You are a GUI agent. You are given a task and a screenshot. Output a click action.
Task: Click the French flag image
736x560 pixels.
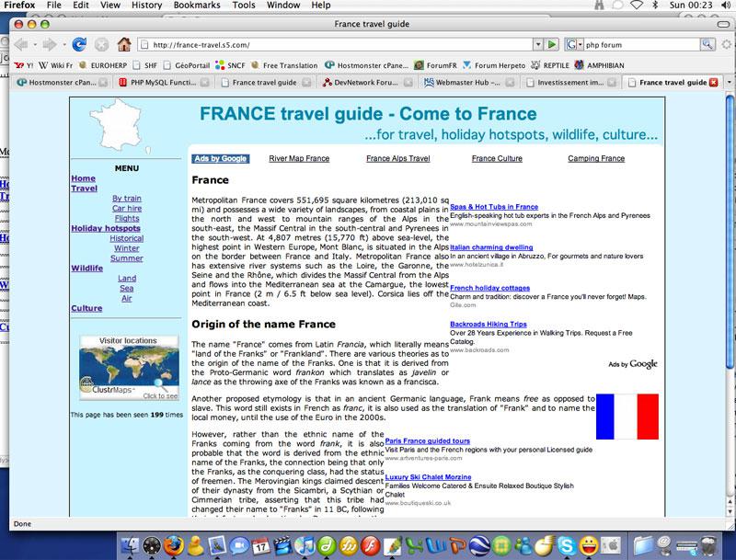tap(627, 417)
